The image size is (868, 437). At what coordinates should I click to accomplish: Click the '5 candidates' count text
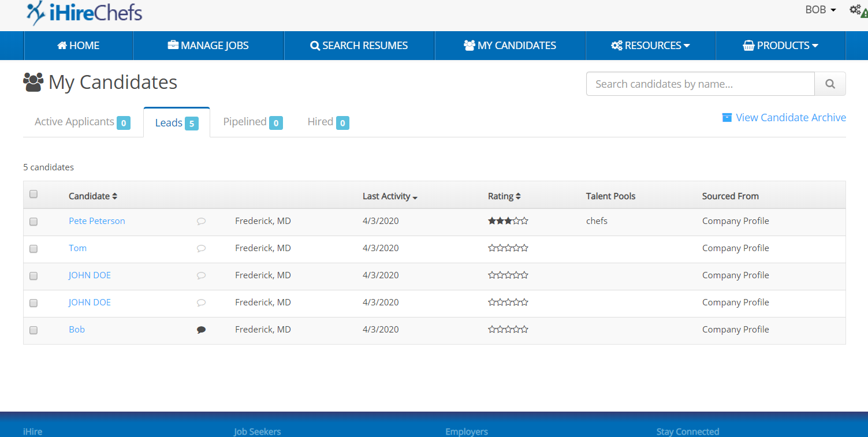point(49,167)
